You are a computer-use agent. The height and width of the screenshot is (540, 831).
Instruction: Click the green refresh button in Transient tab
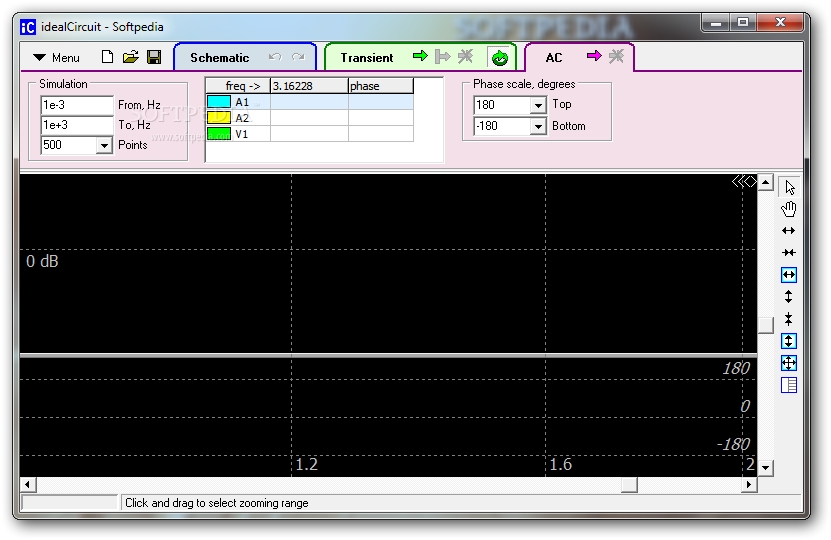[499, 58]
